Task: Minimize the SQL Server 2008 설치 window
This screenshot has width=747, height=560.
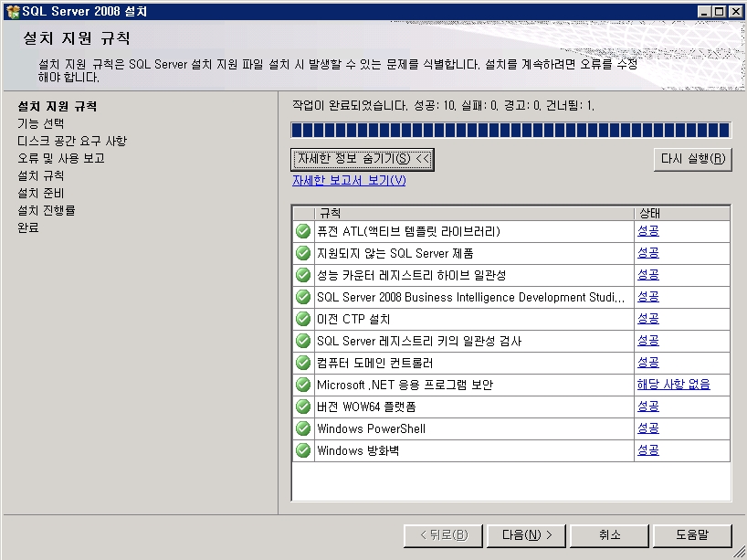Action: click(x=704, y=12)
